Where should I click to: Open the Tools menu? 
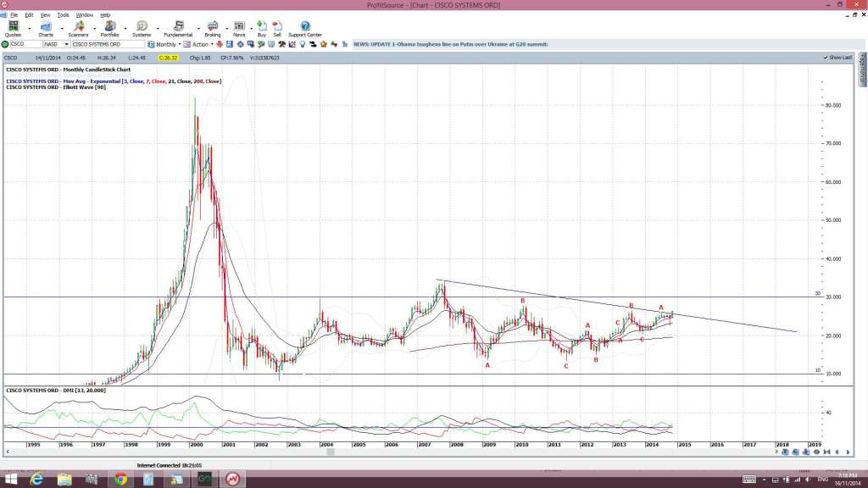[63, 15]
